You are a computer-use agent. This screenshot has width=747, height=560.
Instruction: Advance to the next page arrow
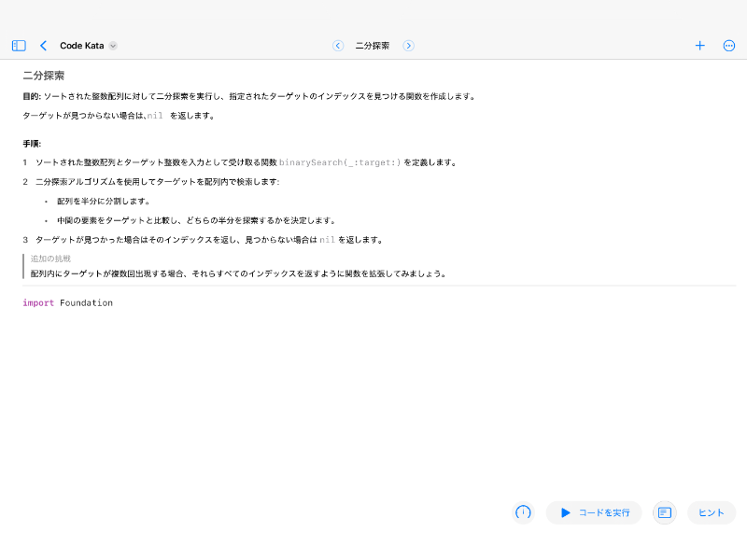[x=409, y=45]
